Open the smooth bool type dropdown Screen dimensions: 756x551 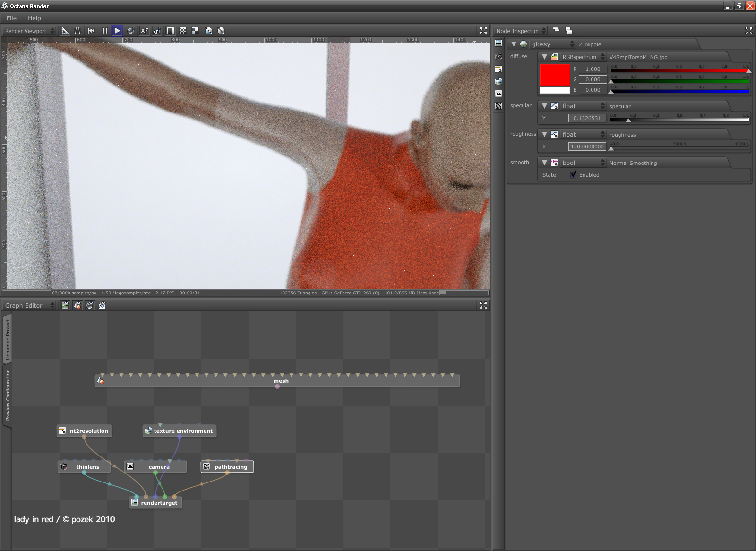[x=583, y=163]
